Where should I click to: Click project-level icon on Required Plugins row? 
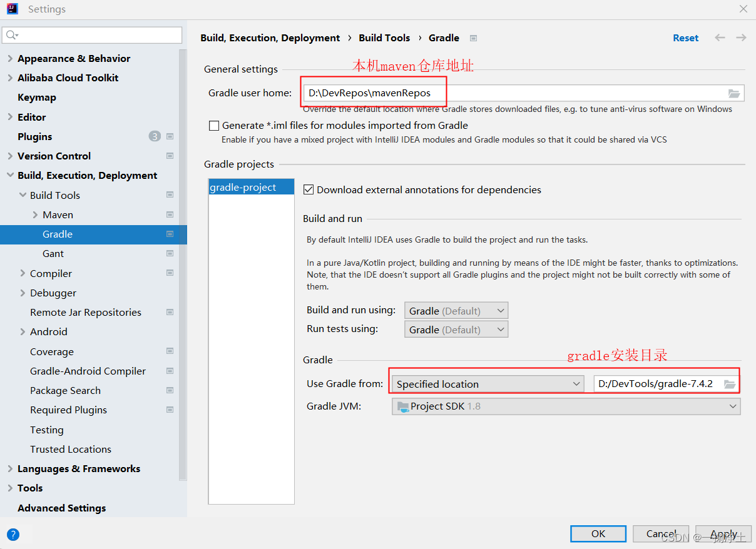[x=170, y=410]
